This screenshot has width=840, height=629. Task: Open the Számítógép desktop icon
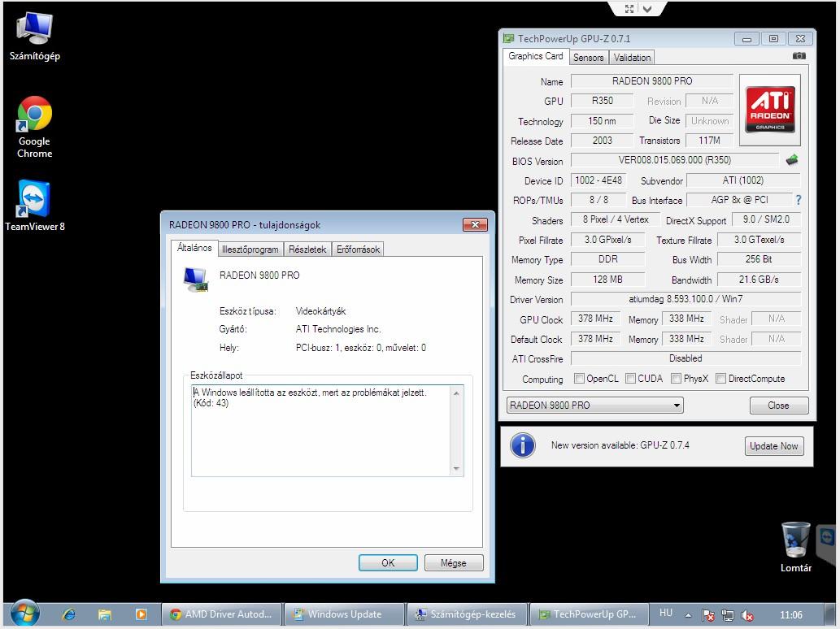[x=34, y=37]
